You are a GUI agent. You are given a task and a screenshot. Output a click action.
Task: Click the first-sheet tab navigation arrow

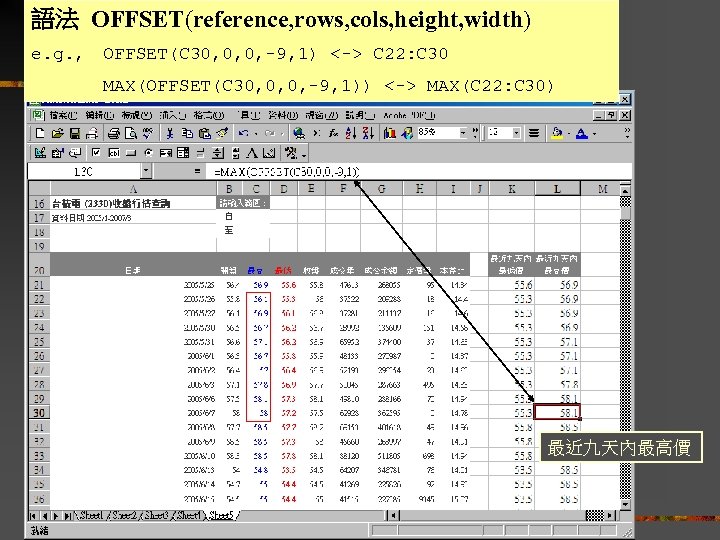tap(34, 516)
